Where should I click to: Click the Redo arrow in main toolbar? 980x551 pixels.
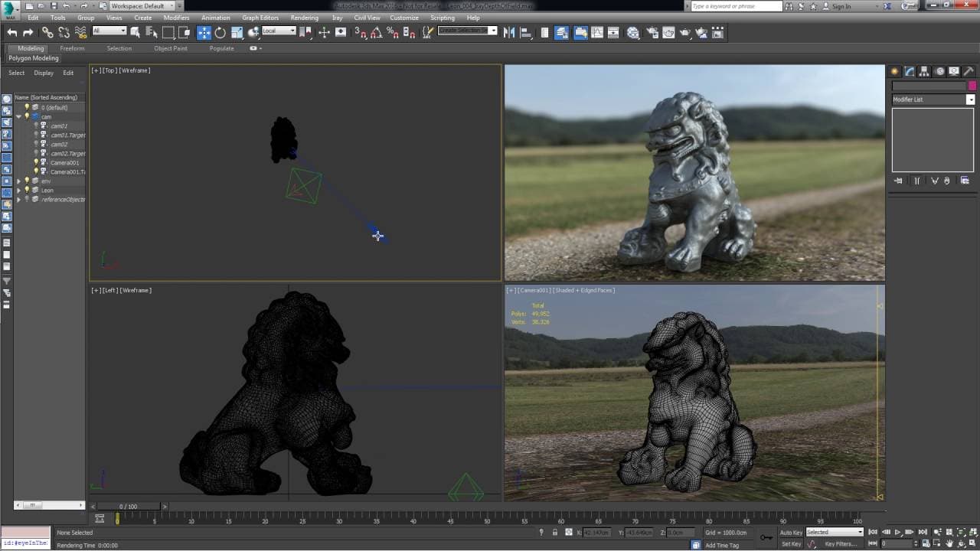click(x=28, y=32)
